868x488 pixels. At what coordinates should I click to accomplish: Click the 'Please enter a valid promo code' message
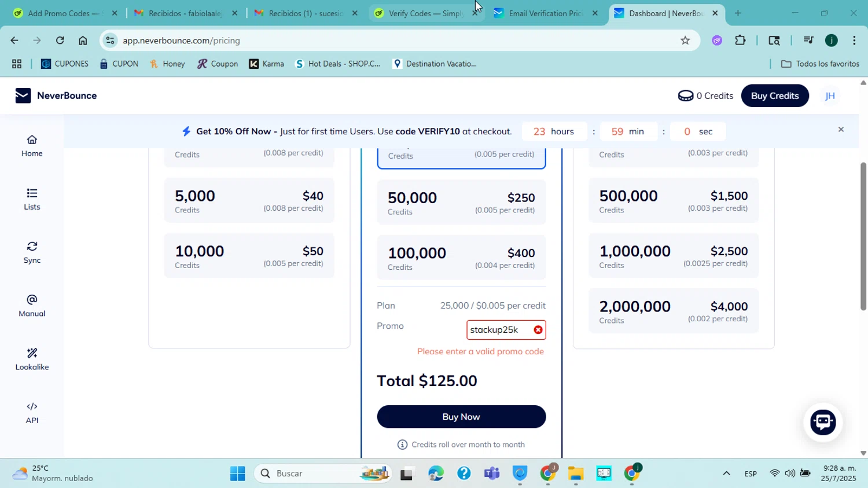tap(480, 351)
